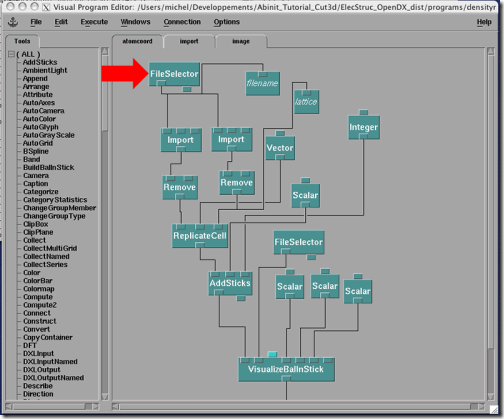Select the Integer interactor node
The height and width of the screenshot is (419, 504).
pyautogui.click(x=364, y=127)
